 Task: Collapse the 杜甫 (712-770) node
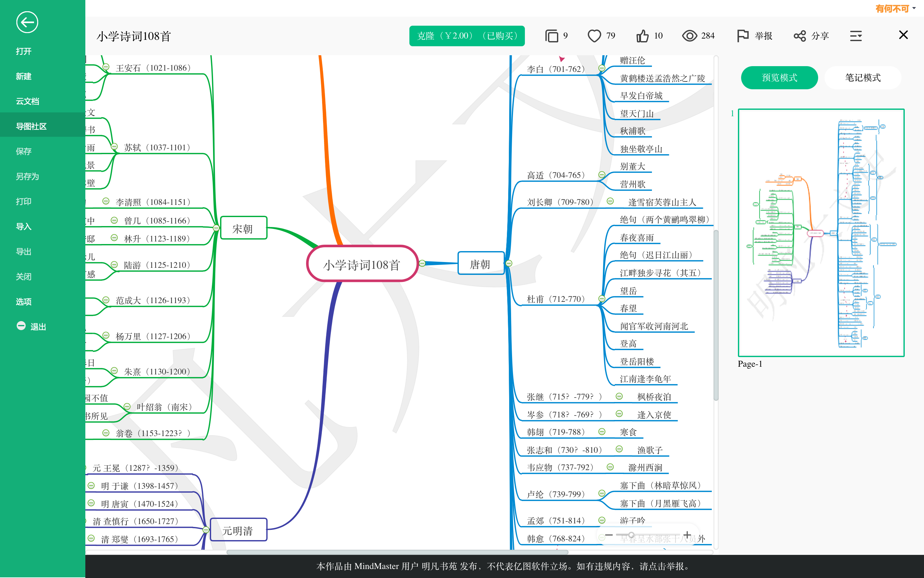coord(602,299)
